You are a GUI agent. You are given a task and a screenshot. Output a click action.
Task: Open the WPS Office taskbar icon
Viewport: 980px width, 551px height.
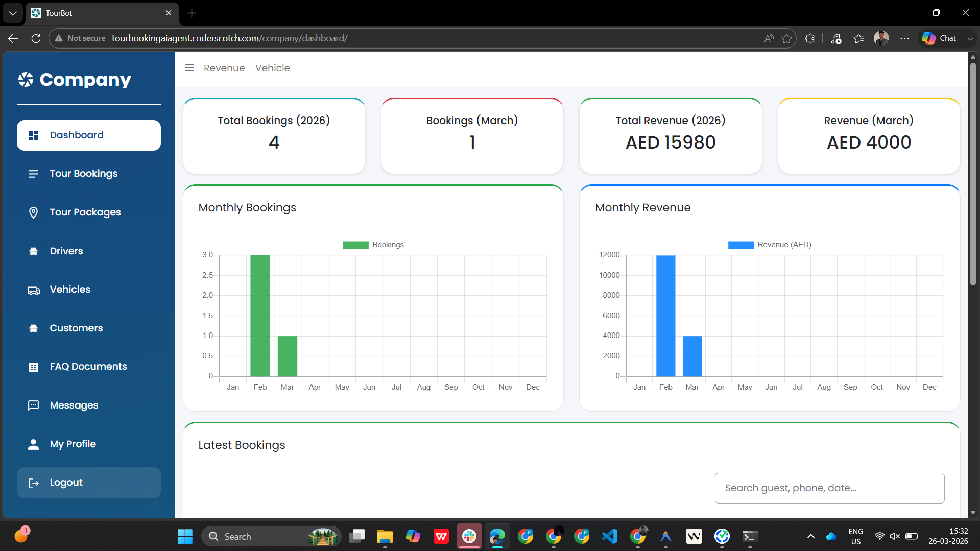coord(441,536)
